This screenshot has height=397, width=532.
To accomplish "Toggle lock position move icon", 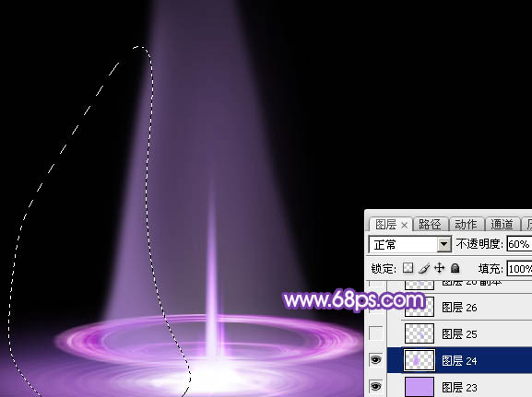I will (x=440, y=268).
